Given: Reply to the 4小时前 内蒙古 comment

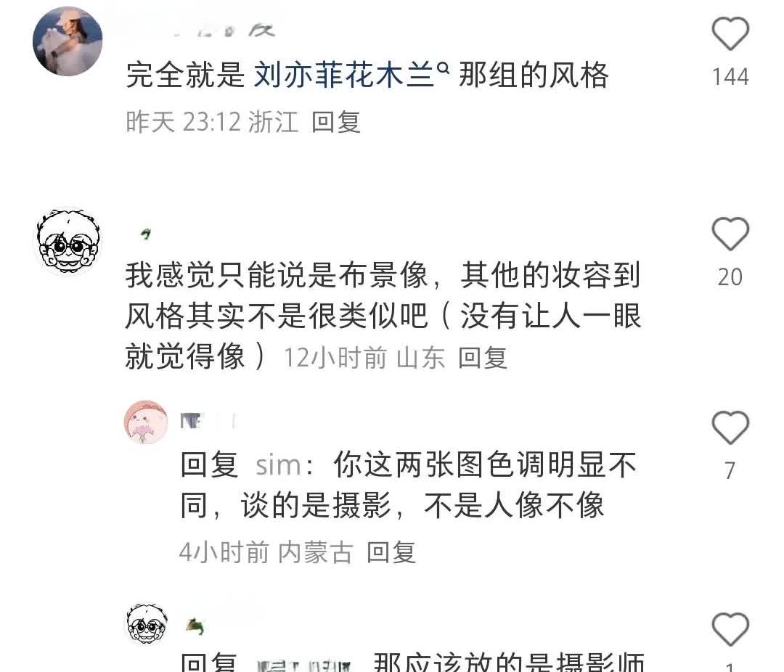Looking at the screenshot, I should point(391,552).
